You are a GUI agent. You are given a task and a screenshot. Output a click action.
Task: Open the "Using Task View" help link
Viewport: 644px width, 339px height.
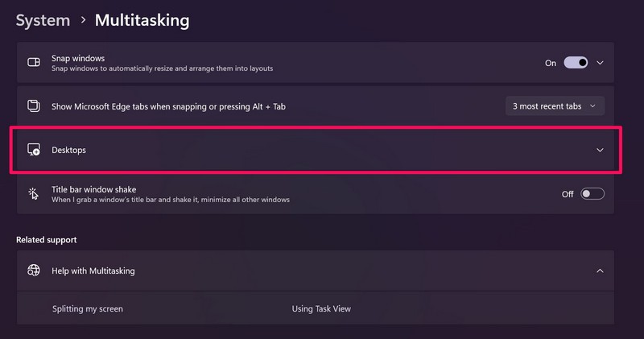(x=321, y=308)
